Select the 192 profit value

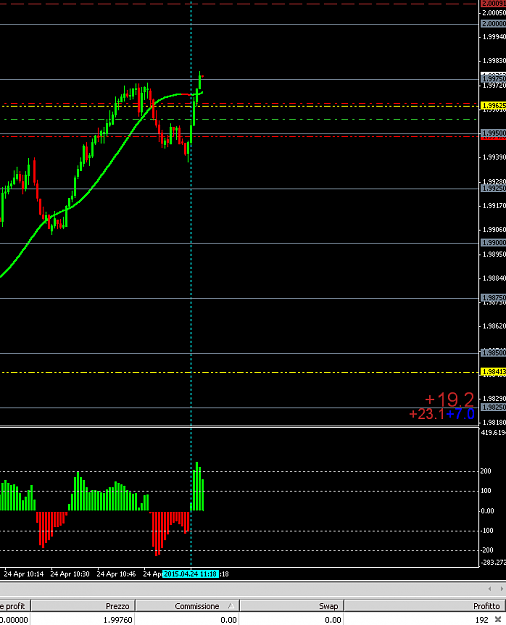[x=482, y=620]
